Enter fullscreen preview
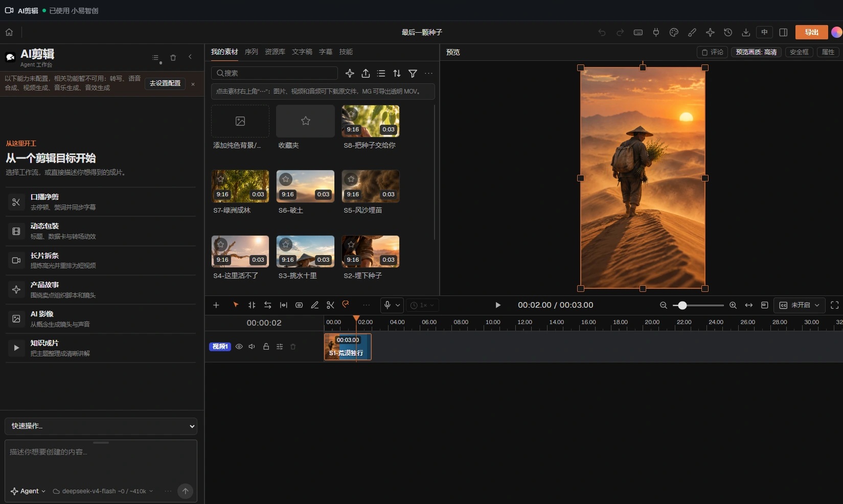 (834, 305)
